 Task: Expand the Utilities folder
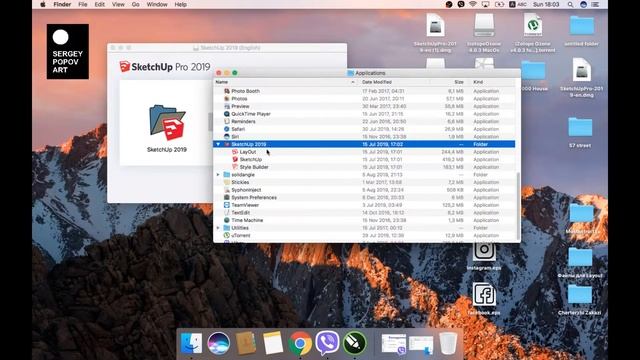[x=218, y=228]
